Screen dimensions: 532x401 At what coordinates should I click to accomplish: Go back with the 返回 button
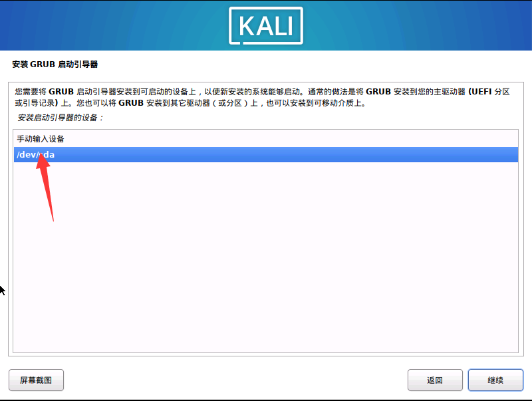(x=435, y=380)
